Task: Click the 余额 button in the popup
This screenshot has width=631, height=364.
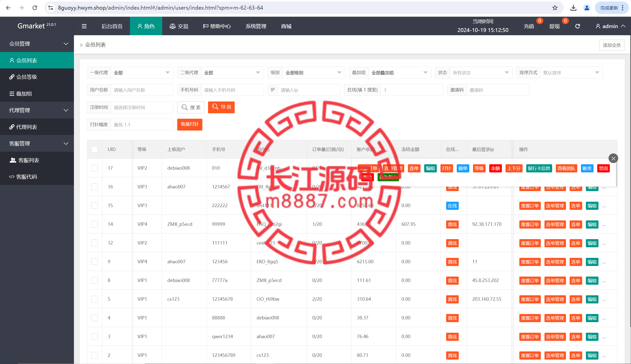Action: click(x=495, y=168)
